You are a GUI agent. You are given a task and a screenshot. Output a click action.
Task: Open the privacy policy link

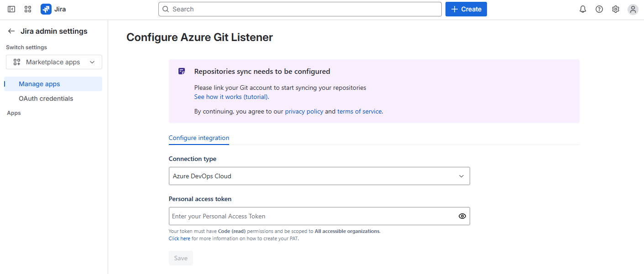(304, 111)
